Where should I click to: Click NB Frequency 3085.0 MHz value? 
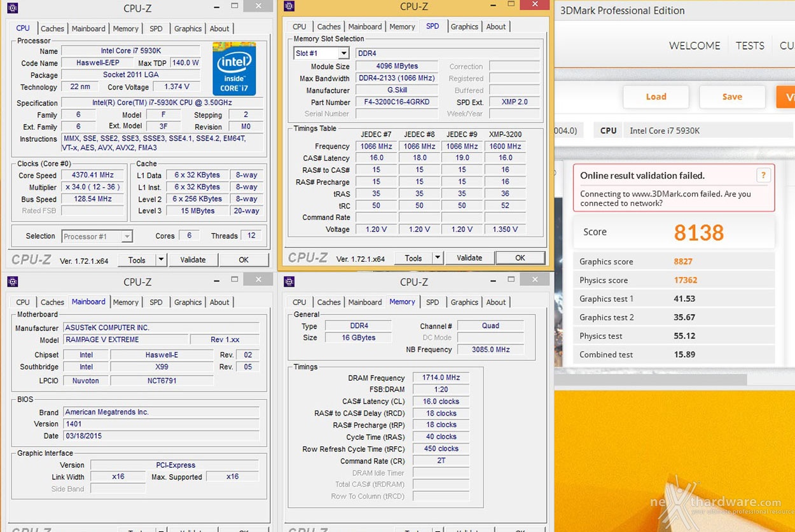490,350
